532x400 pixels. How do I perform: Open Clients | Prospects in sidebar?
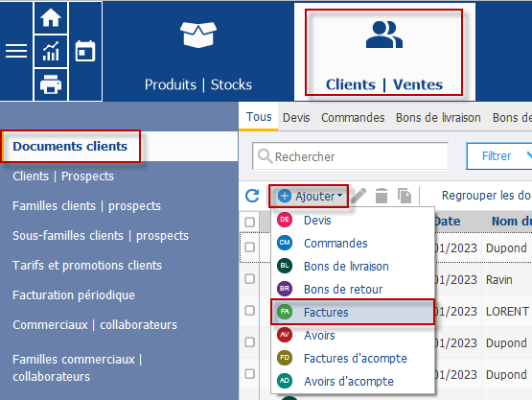(63, 176)
